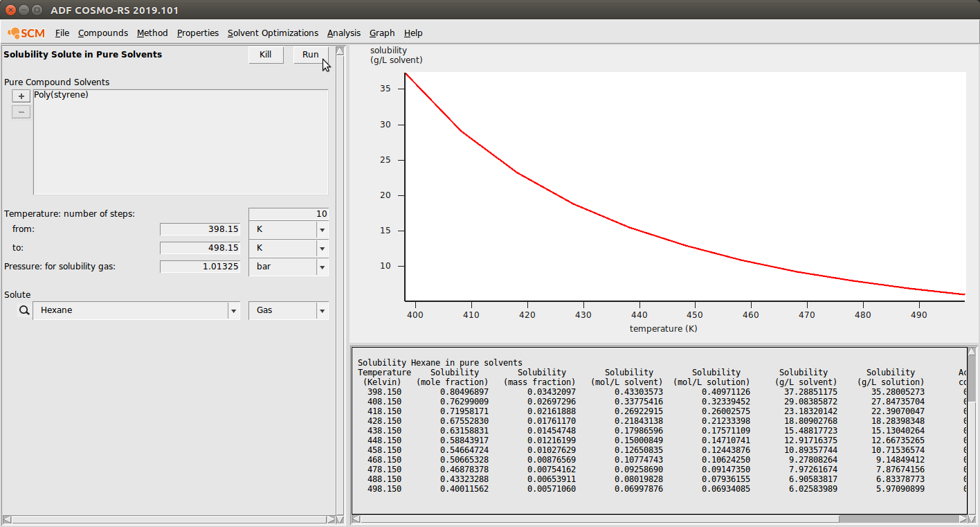This screenshot has width=980, height=527.
Task: Click the solute search magnifier icon
Action: 24,310
